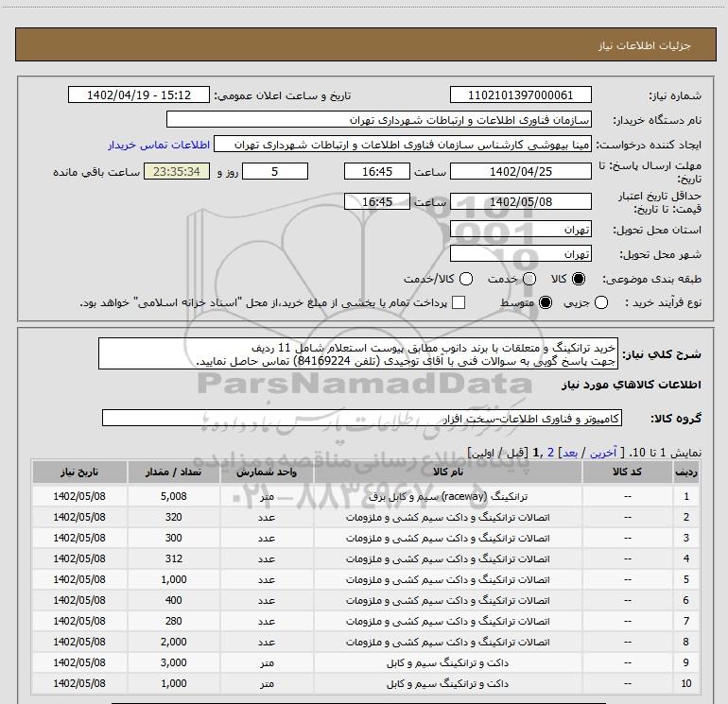Click the تاریخ نیاز column header
This screenshot has width=728, height=704.
click(79, 472)
